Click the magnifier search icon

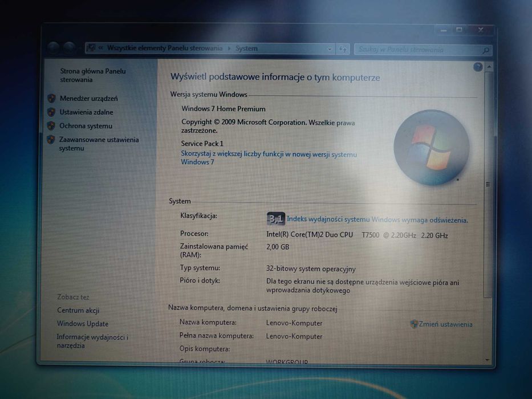tap(486, 51)
